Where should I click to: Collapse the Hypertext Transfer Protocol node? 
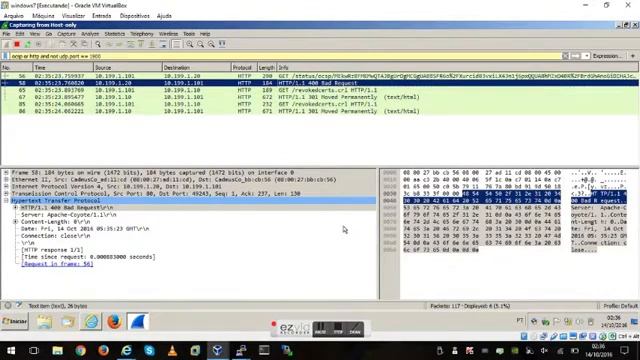[6, 200]
